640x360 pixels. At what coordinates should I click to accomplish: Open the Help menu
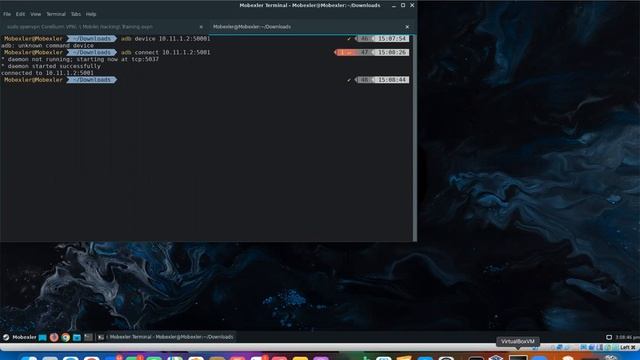pyautogui.click(x=91, y=14)
